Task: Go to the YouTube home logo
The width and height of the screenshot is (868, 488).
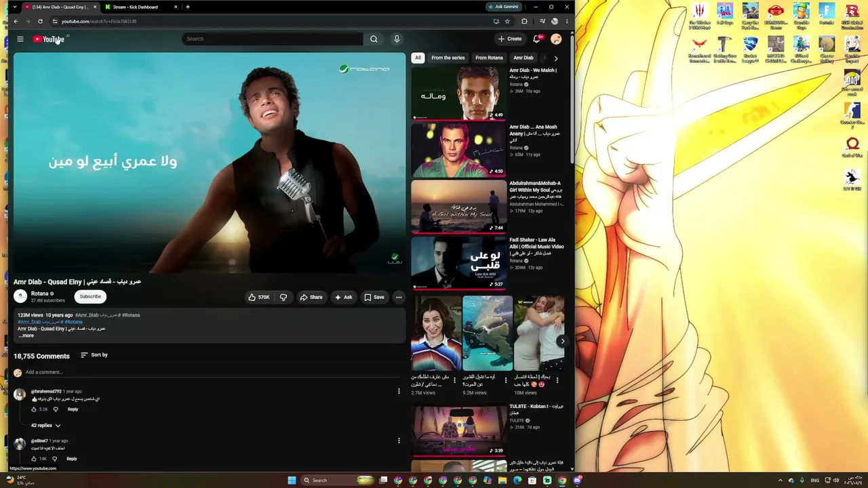Action: 49,39
